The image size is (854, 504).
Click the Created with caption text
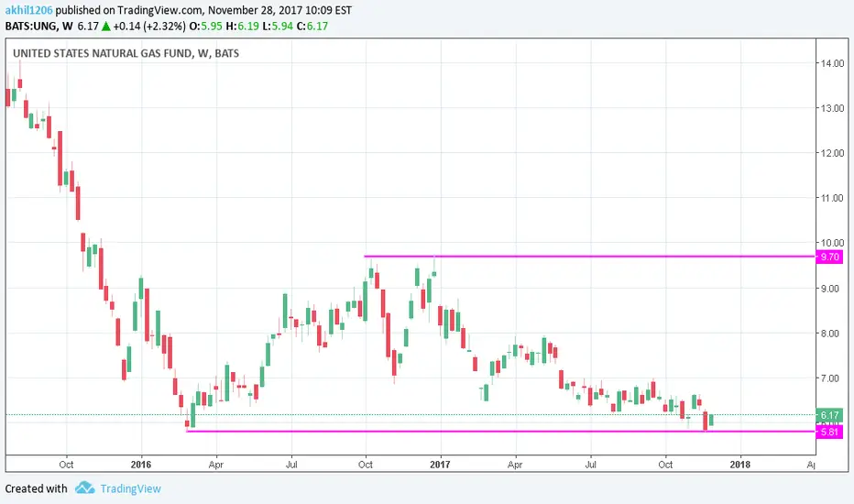coord(36,488)
